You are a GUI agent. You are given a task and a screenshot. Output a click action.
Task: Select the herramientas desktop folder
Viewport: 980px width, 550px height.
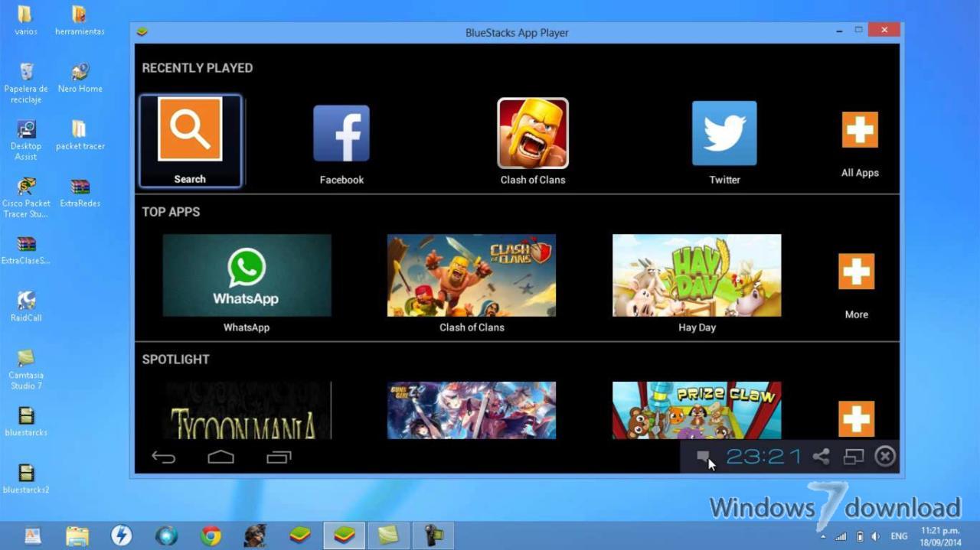click(x=80, y=21)
